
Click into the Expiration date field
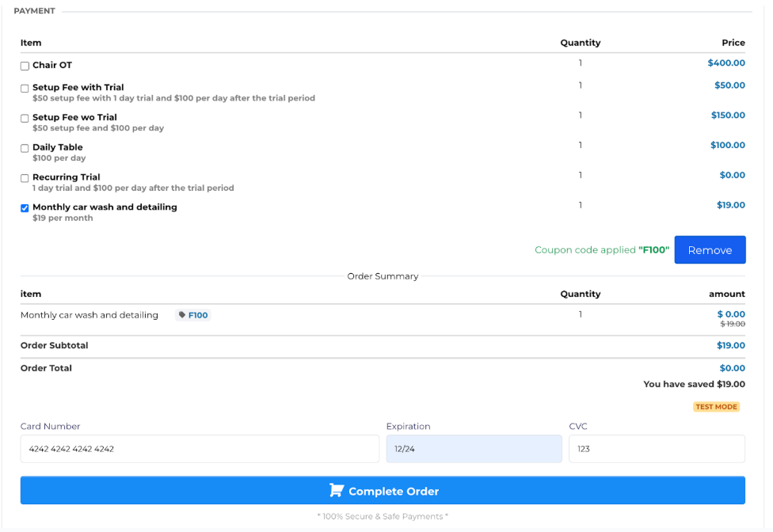click(474, 449)
